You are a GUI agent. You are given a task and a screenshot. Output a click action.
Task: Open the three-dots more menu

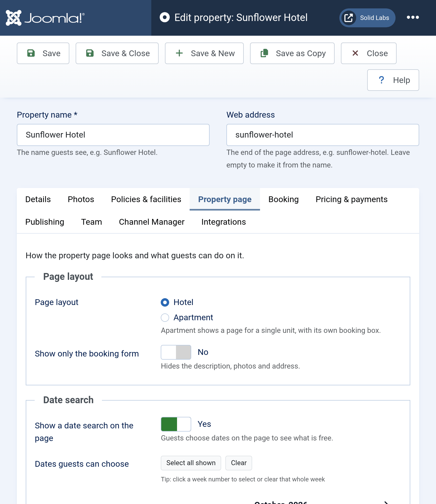[x=413, y=18]
